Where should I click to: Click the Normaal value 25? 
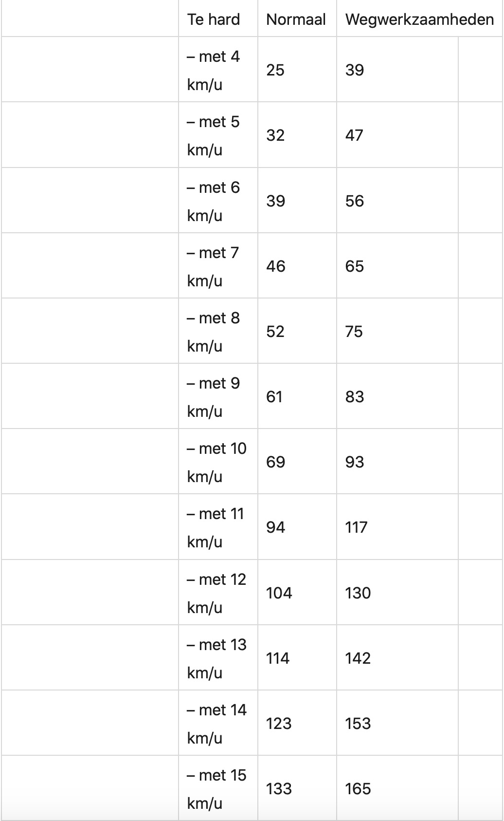275,70
